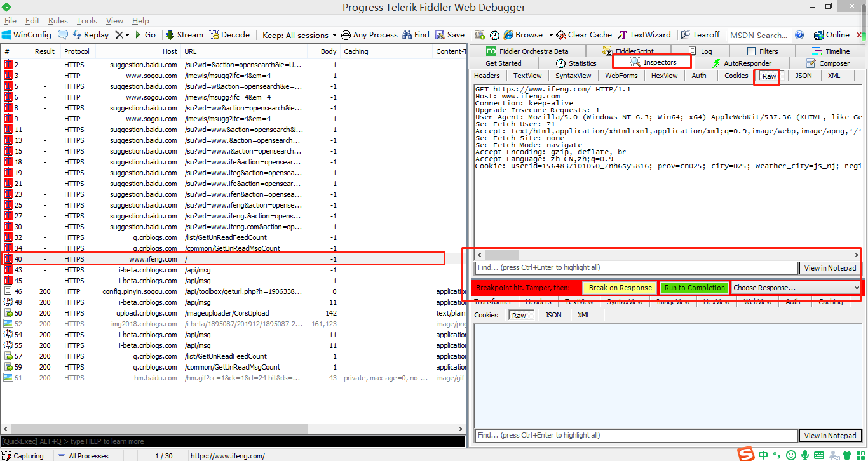
Task: Select the request HexView tab
Action: tap(664, 76)
